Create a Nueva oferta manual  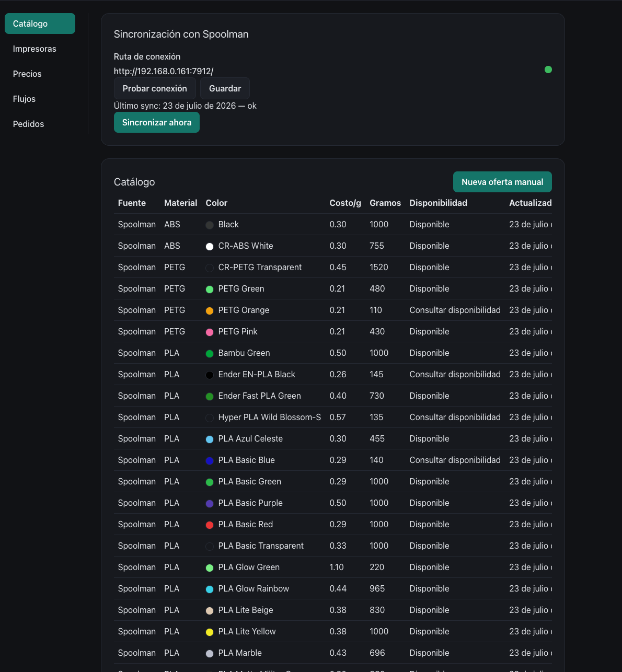pos(502,182)
